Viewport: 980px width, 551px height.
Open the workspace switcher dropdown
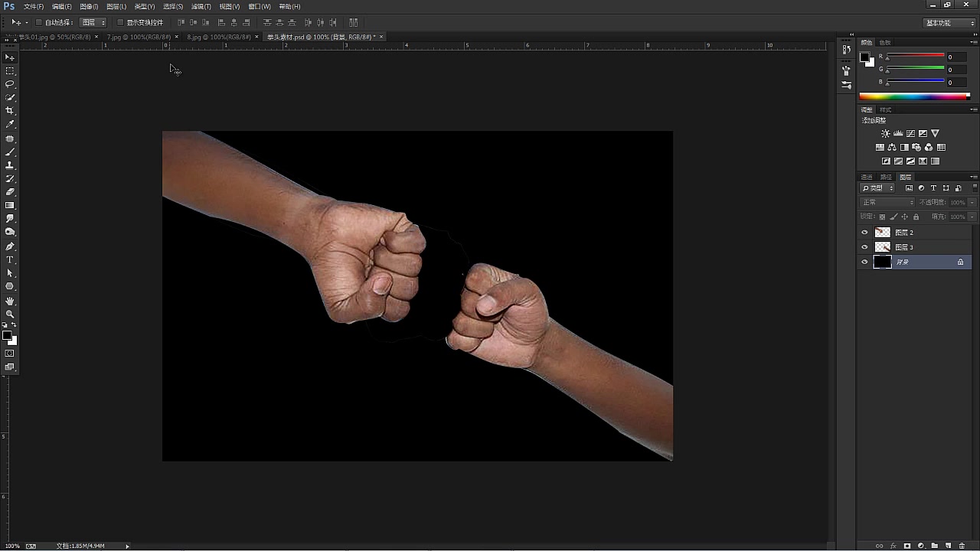point(949,23)
